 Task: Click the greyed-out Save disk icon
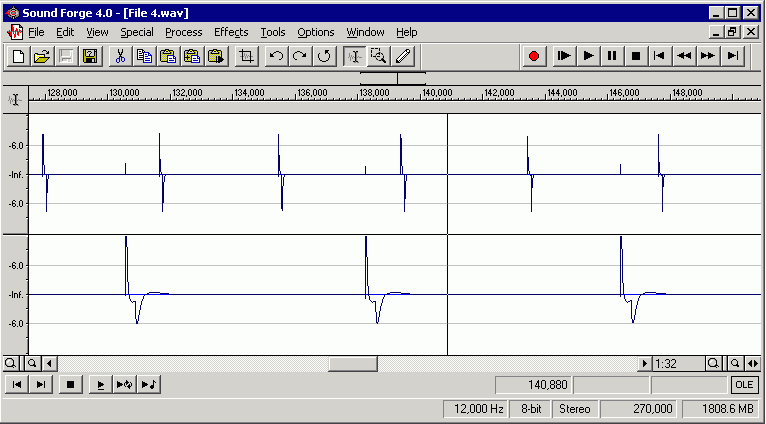tap(66, 56)
